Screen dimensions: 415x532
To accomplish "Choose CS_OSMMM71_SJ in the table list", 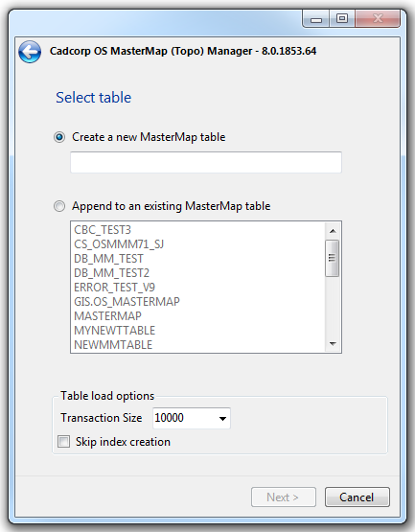I will tap(197, 244).
